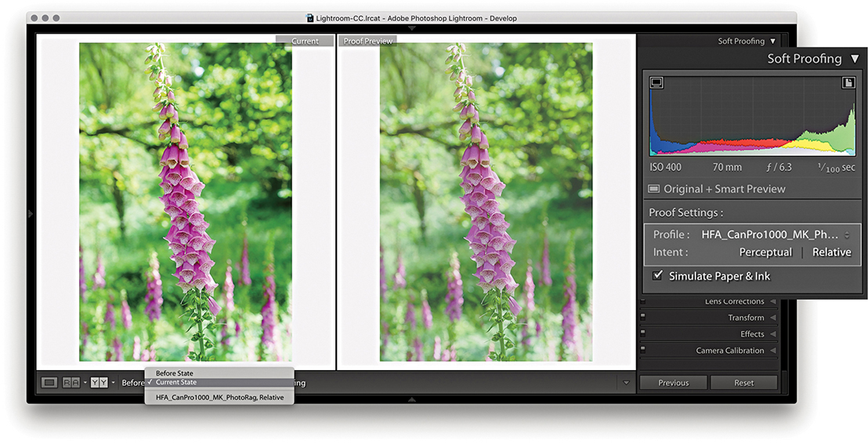Expand the Camera Calibration panel
868x443 pixels.
coord(772,351)
